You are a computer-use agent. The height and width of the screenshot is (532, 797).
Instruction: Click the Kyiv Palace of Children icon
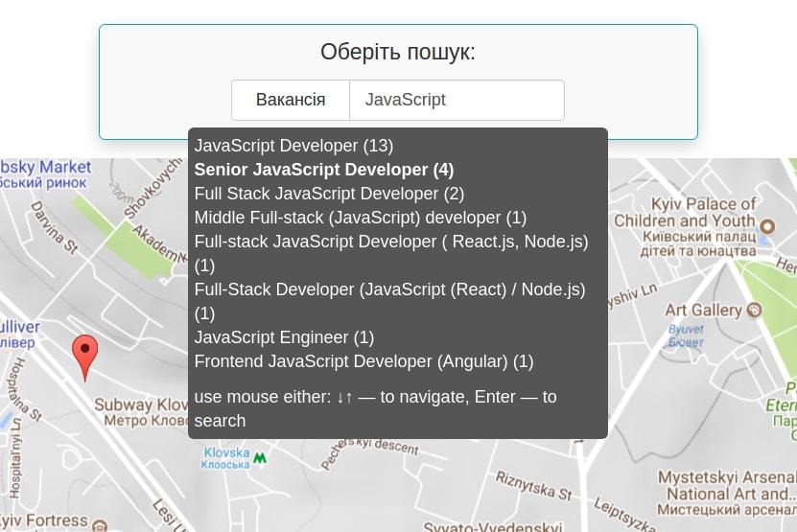(767, 223)
